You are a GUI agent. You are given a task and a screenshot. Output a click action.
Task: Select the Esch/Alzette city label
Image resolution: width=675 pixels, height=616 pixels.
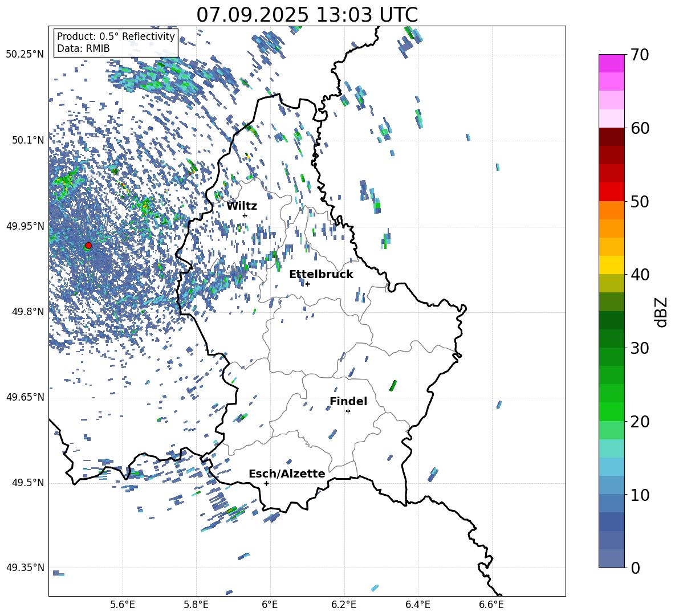click(x=287, y=474)
